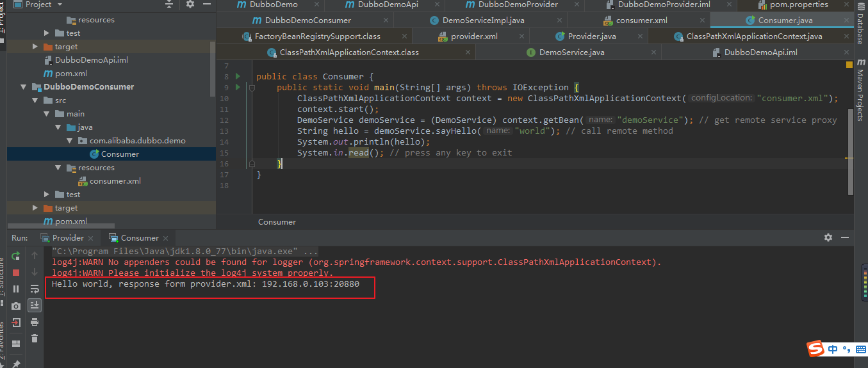Dump threads with the camera icon
868x368 pixels.
[x=16, y=306]
